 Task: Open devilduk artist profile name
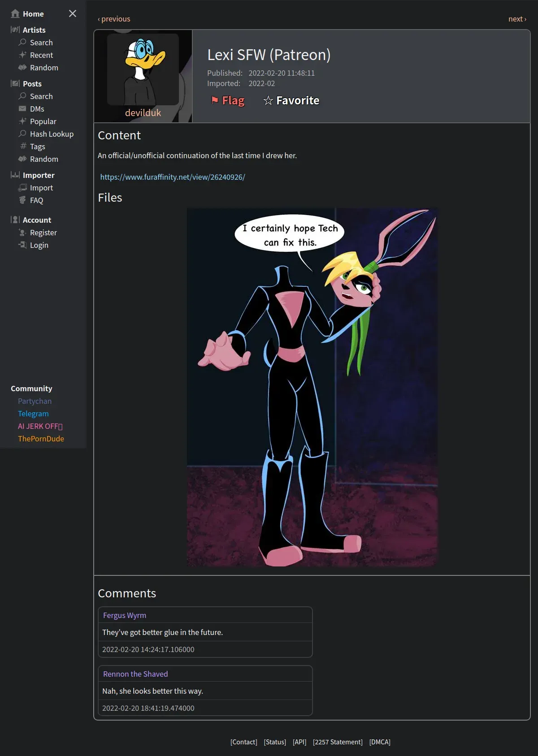143,113
